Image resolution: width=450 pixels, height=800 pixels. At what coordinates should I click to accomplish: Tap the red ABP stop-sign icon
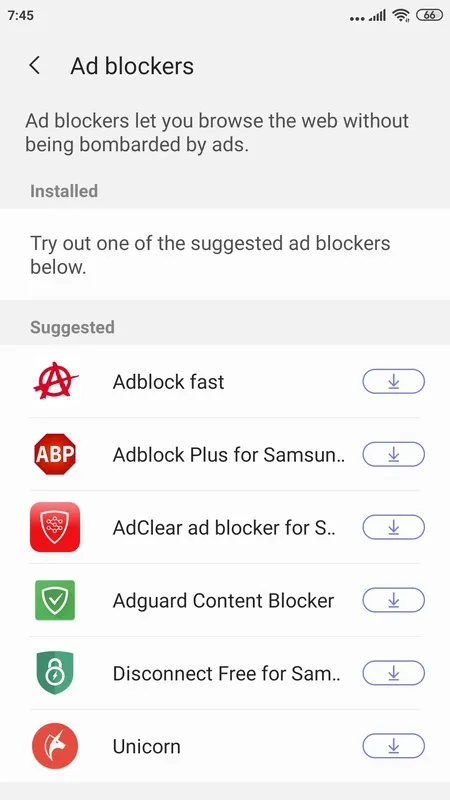pos(55,454)
